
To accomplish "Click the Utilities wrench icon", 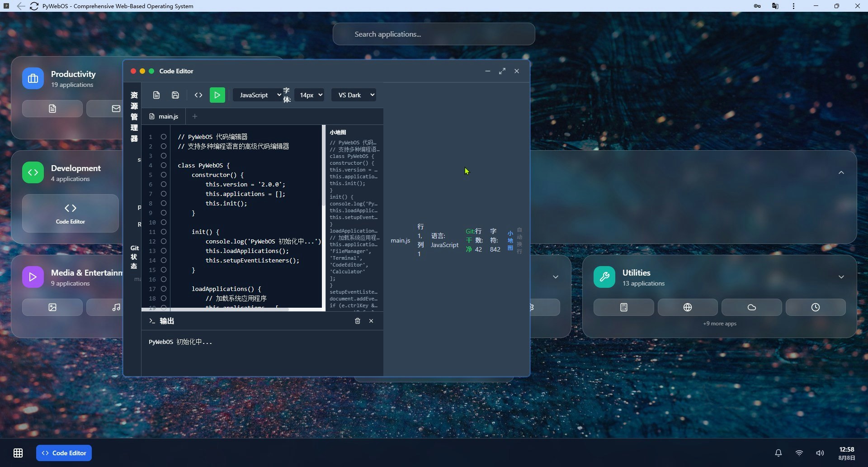I will pos(604,277).
